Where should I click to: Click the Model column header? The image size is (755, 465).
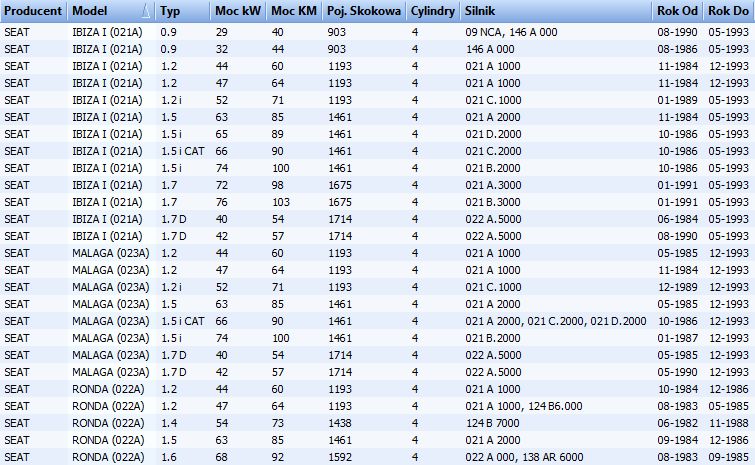(111, 11)
